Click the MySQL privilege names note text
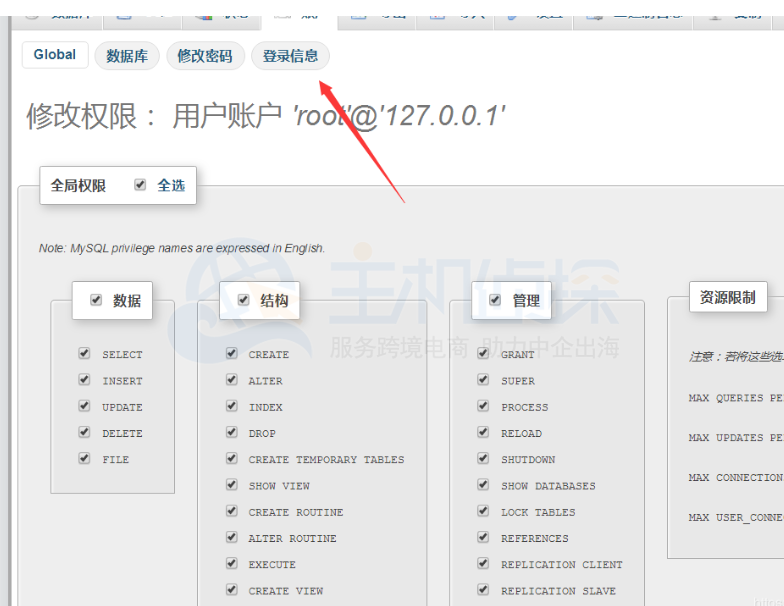The height and width of the screenshot is (606, 784). coord(182,248)
